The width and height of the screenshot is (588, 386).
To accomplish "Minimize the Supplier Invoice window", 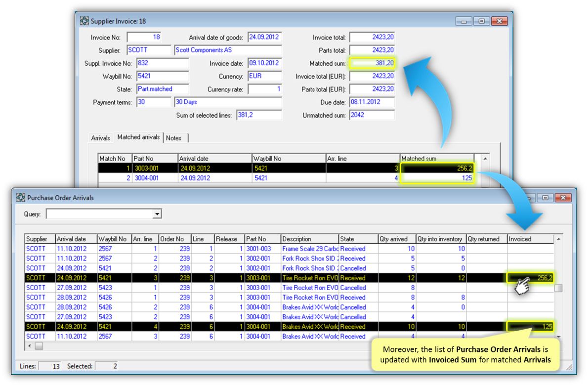I will (x=463, y=21).
